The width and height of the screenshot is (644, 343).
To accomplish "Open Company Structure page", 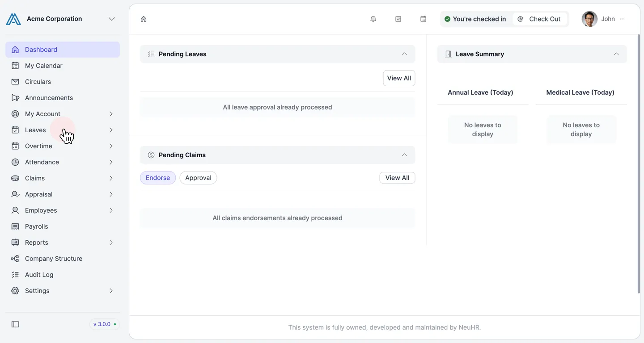I will 63,259.
